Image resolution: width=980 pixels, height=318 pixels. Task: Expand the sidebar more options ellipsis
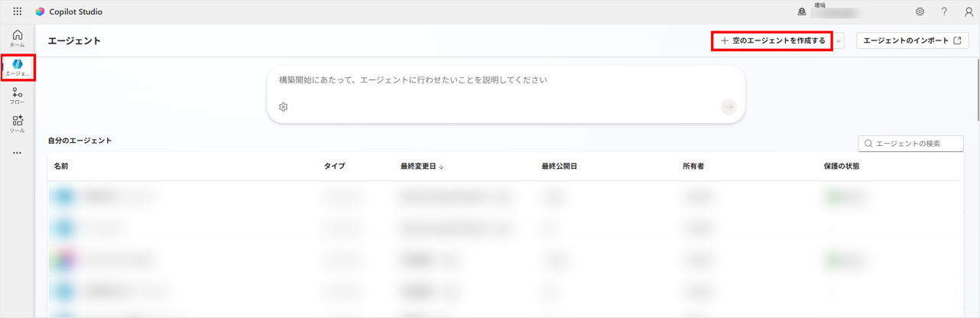tap(17, 153)
